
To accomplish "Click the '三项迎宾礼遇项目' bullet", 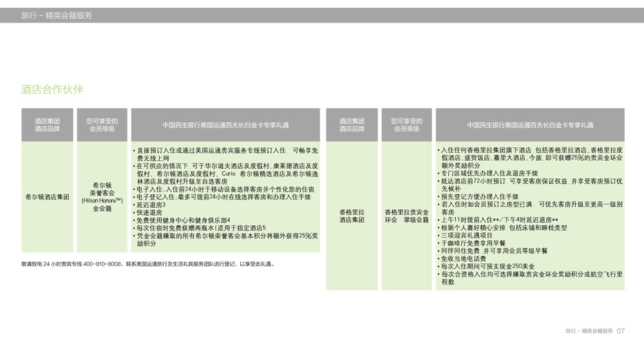I will pyautogui.click(x=465, y=235).
